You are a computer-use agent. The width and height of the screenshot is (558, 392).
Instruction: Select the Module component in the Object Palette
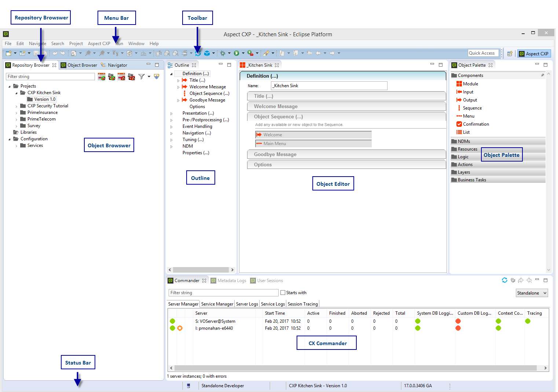470,84
